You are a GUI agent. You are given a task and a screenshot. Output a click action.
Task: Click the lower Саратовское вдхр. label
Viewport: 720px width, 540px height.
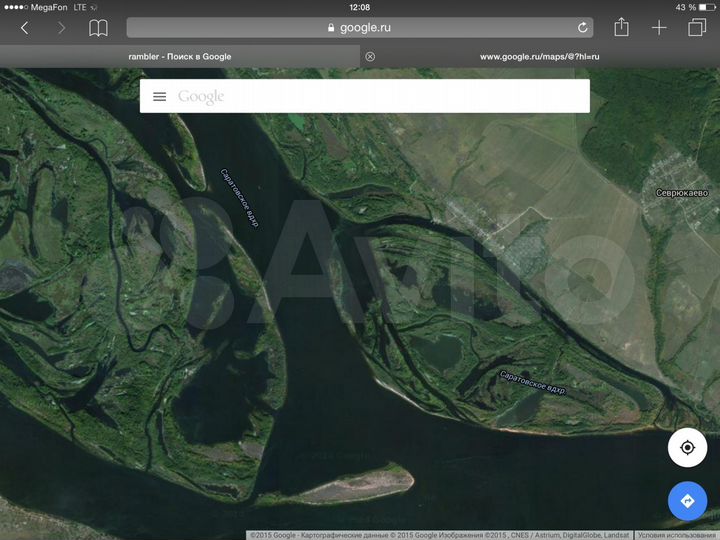(x=533, y=382)
